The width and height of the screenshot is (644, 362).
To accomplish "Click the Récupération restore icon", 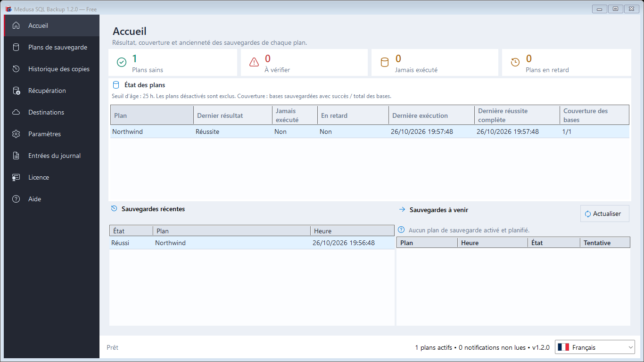I will click(16, 90).
